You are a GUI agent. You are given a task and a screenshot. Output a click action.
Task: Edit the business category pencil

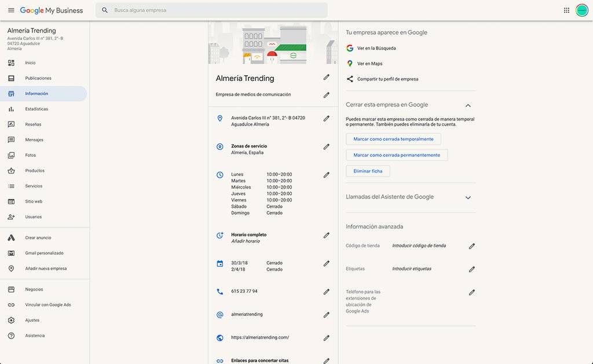click(x=327, y=95)
